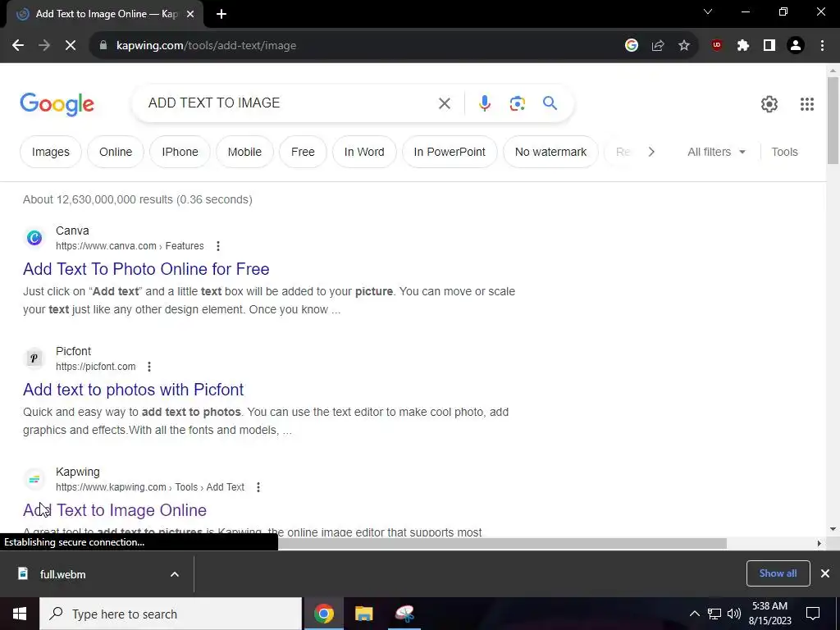Click the Kapwing favicon

pyautogui.click(x=34, y=479)
